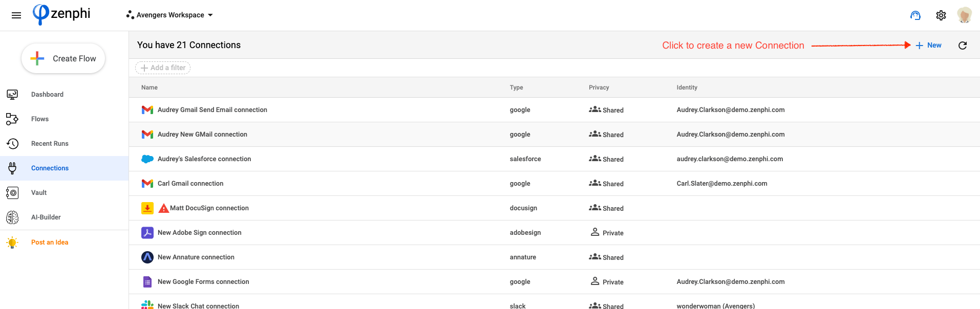The height and width of the screenshot is (309, 980).
Task: Click annature type cell
Action: [523, 257]
